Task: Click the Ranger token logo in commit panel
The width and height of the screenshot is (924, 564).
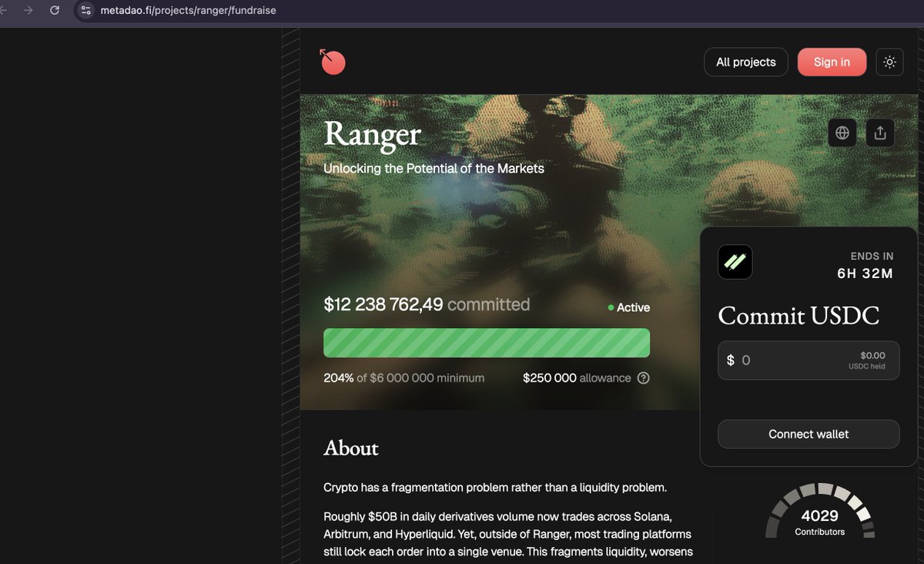Action: (735, 262)
